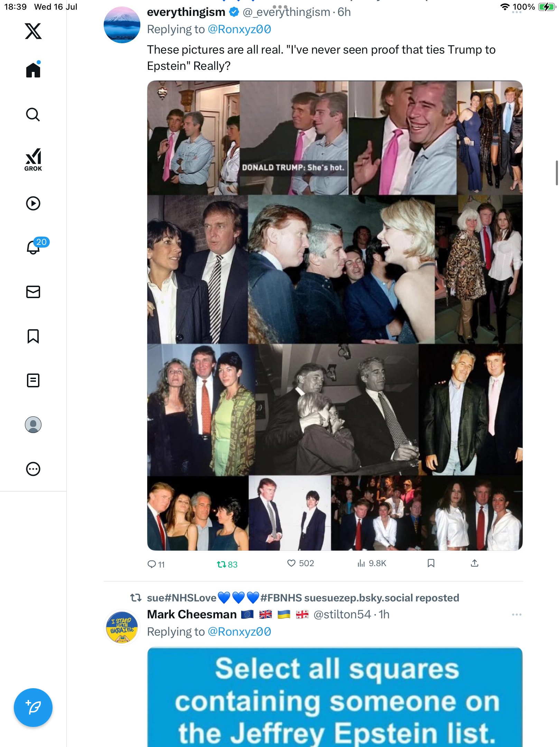Expand the More circle menu
Image resolution: width=560 pixels, height=747 pixels.
click(33, 469)
